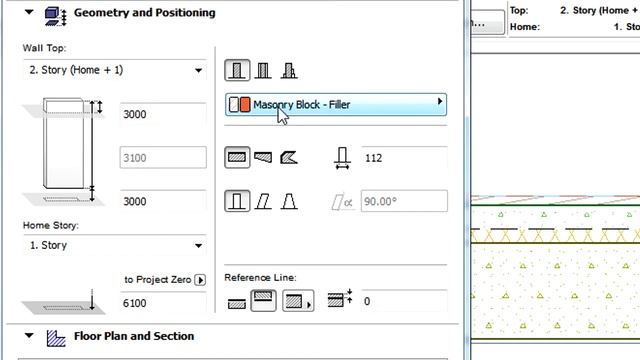
Task: Open the Wall Top story dropdown
Action: pos(115,70)
